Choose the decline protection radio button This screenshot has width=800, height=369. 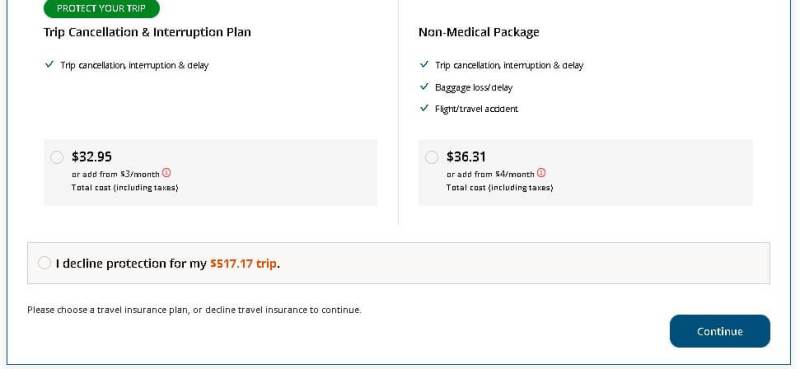(44, 263)
